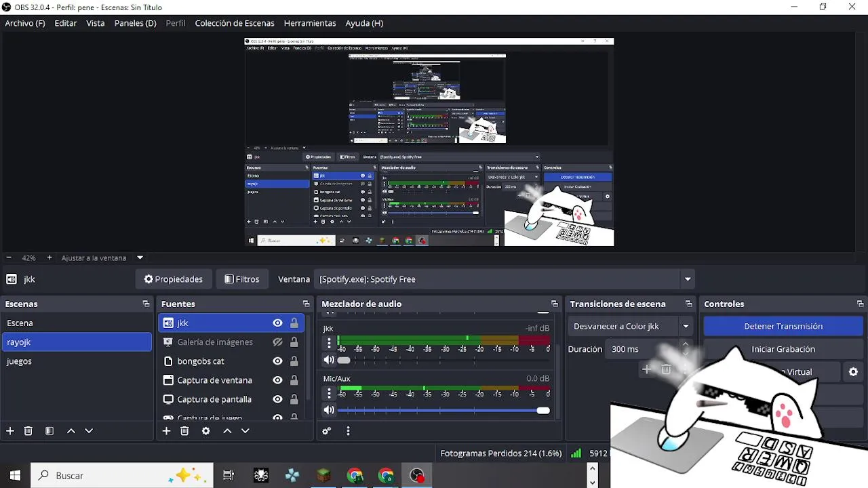
Task: Click the Filtros button
Action: coord(242,279)
